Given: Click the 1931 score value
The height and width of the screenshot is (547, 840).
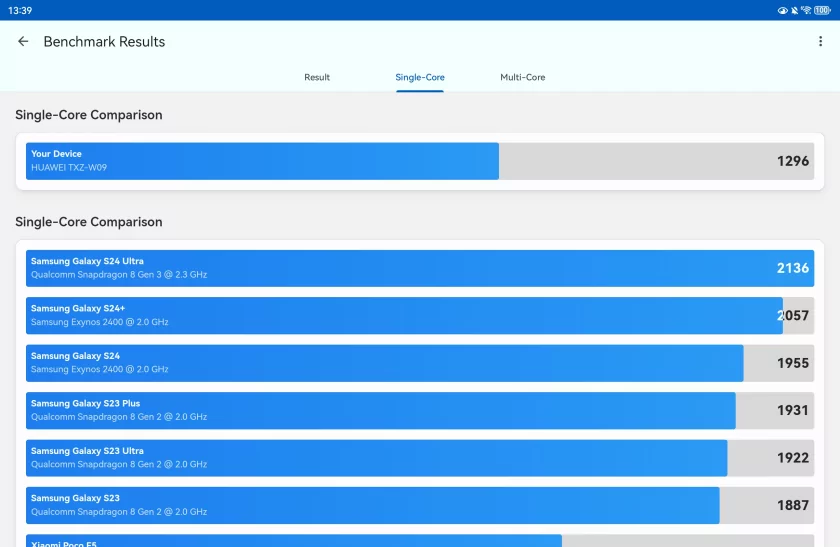Looking at the screenshot, I should (793, 410).
